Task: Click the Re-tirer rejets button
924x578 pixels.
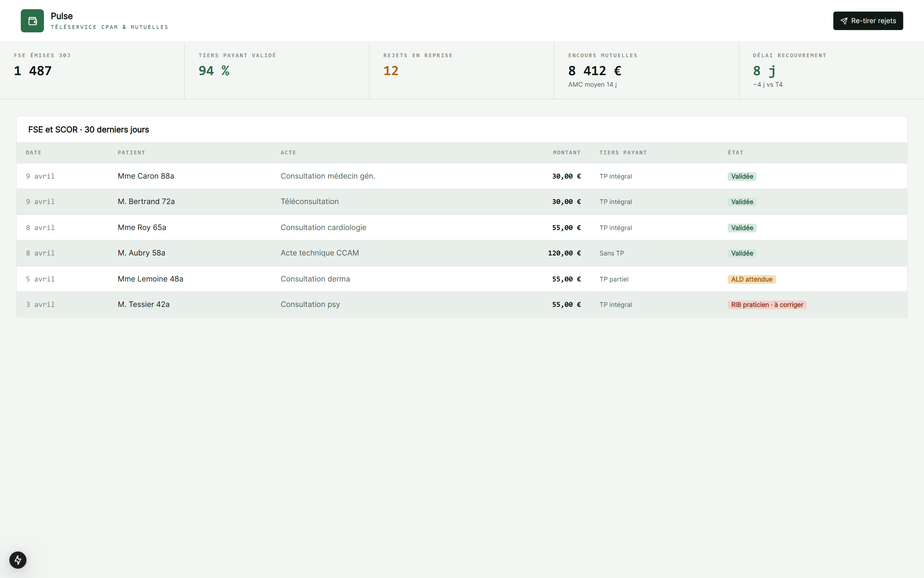Action: [868, 21]
